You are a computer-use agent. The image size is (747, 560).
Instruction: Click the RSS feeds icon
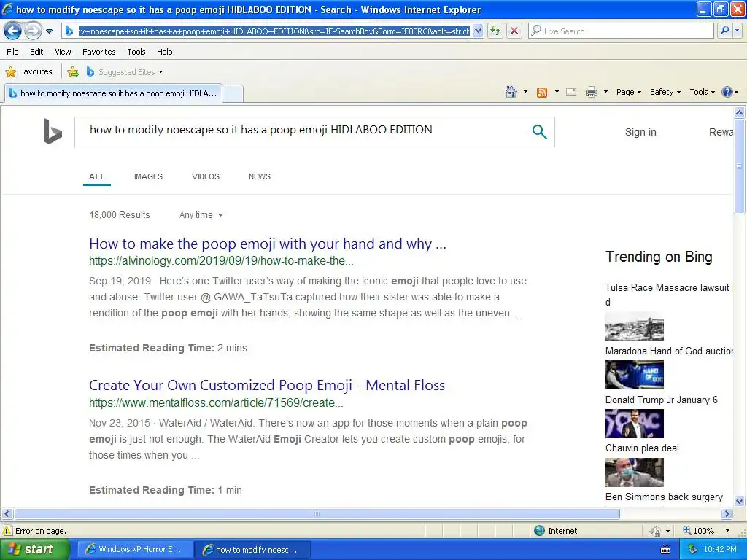(542, 92)
